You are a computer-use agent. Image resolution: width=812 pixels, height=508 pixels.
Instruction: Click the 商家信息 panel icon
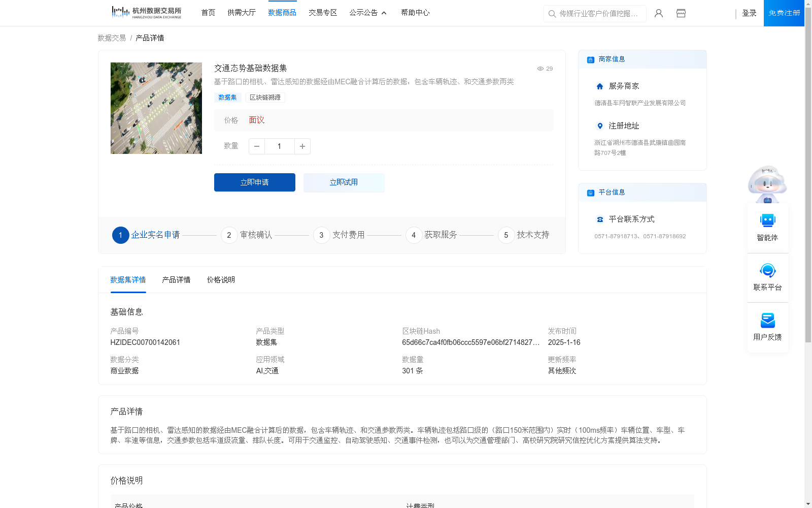[591, 60]
